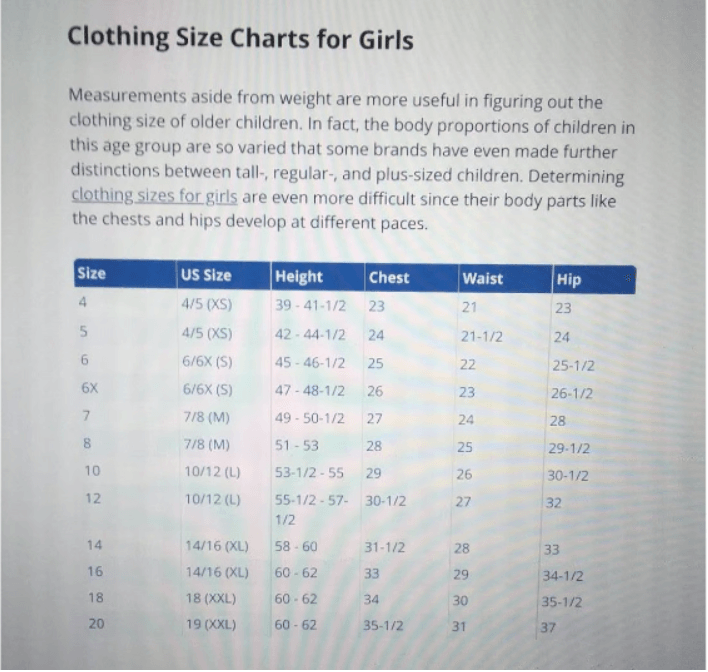This screenshot has width=708, height=672.
Task: Select the "Height" column header
Action: [x=298, y=277]
